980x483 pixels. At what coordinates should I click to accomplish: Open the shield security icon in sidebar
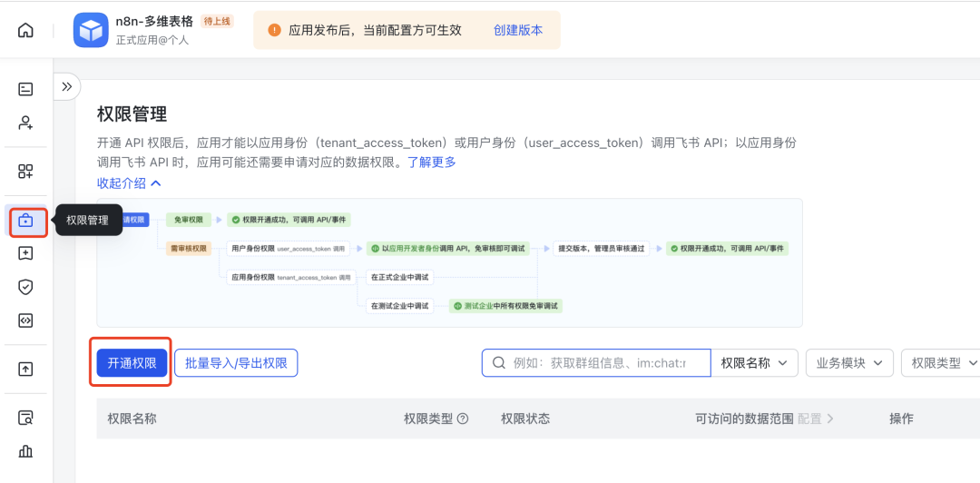click(25, 287)
